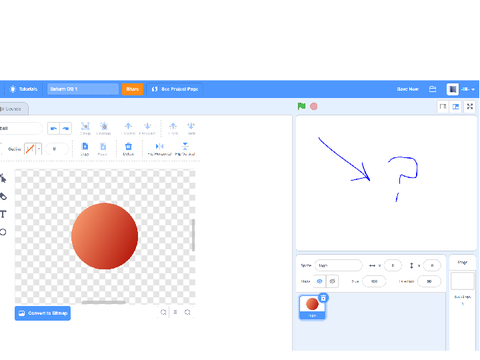Image resolution: width=480 pixels, height=360 pixels.
Task: Click the user avatar picture
Action: point(452,89)
